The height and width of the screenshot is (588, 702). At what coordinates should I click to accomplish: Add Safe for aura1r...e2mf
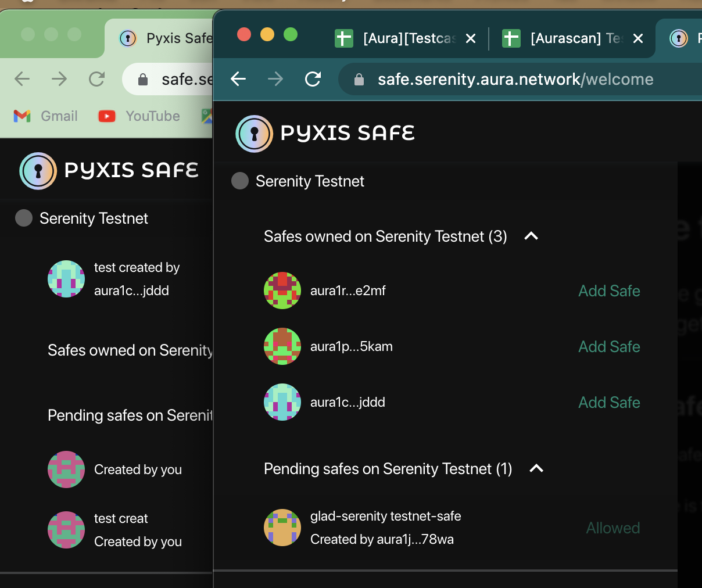609,291
